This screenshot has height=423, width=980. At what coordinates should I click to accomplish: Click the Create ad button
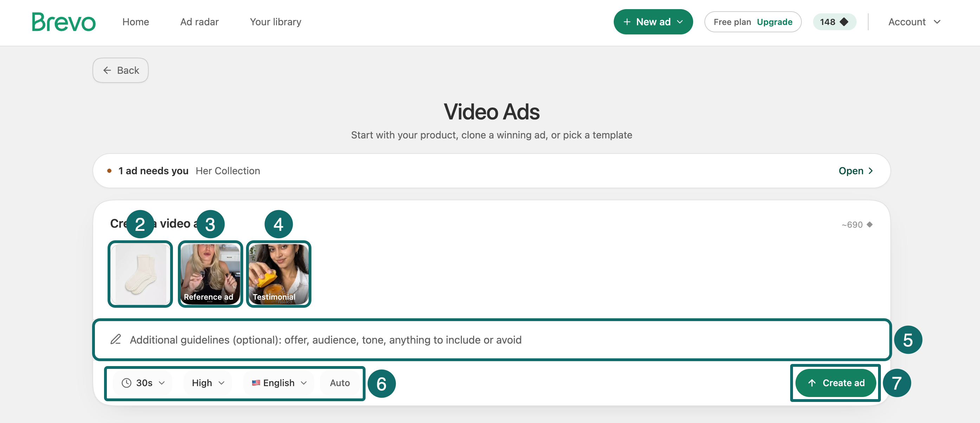tap(836, 383)
